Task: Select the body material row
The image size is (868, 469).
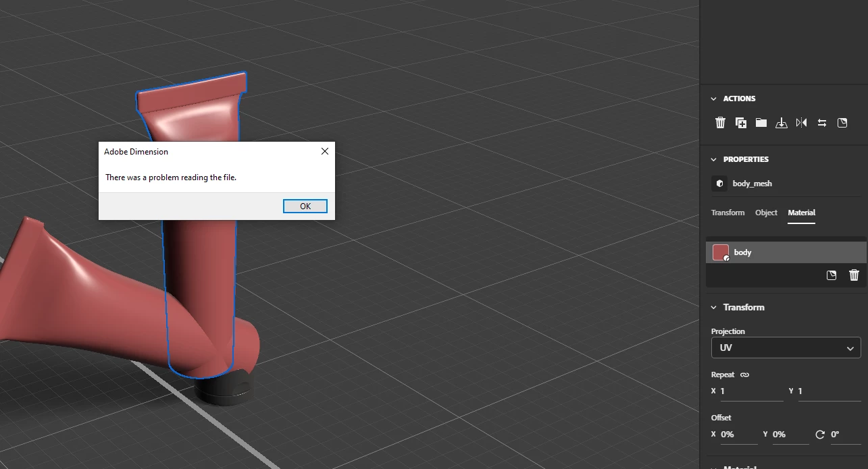Action: click(786, 252)
